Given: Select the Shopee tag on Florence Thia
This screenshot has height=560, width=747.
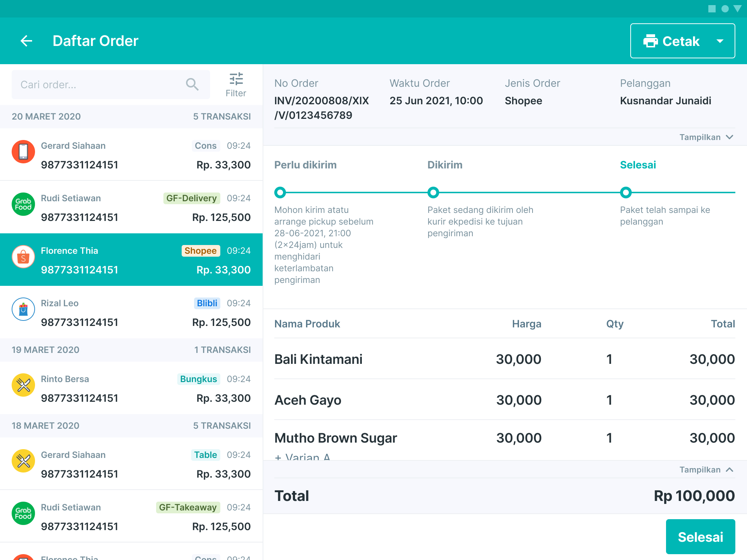Looking at the screenshot, I should (x=201, y=251).
